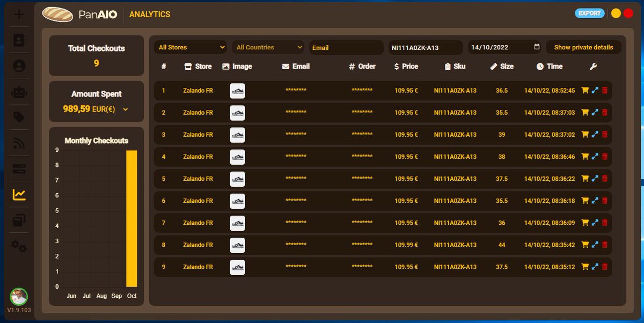
Task: Click the Size column header
Action: [502, 67]
